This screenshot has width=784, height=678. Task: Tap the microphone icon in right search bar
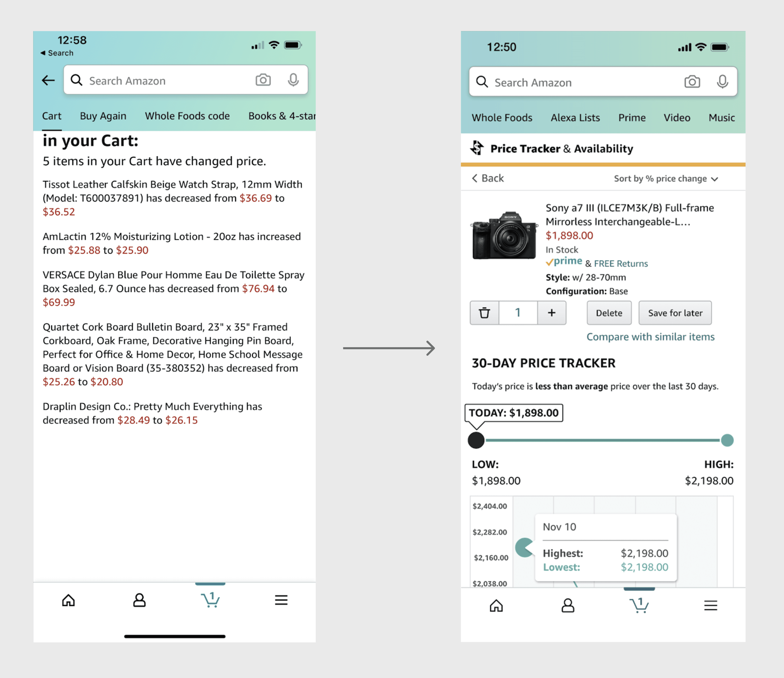(x=722, y=82)
